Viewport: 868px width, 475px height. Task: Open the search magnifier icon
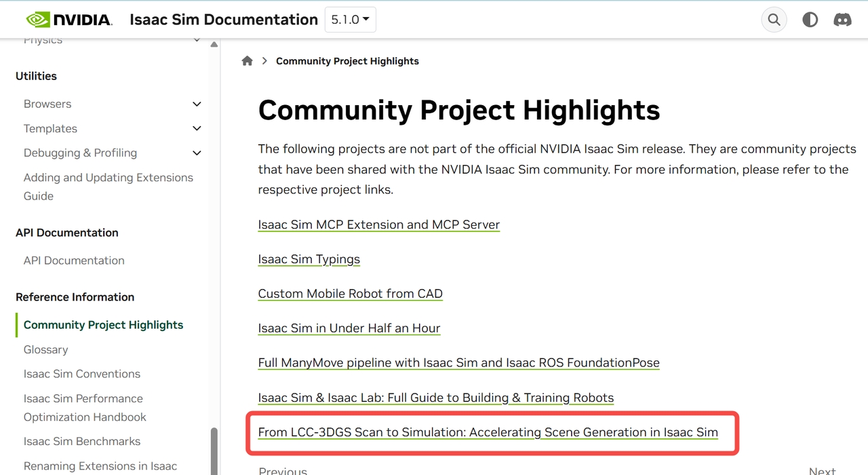774,20
